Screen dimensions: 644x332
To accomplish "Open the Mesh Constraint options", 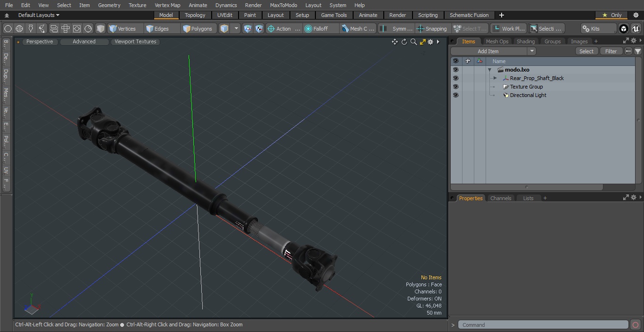I will (x=358, y=29).
